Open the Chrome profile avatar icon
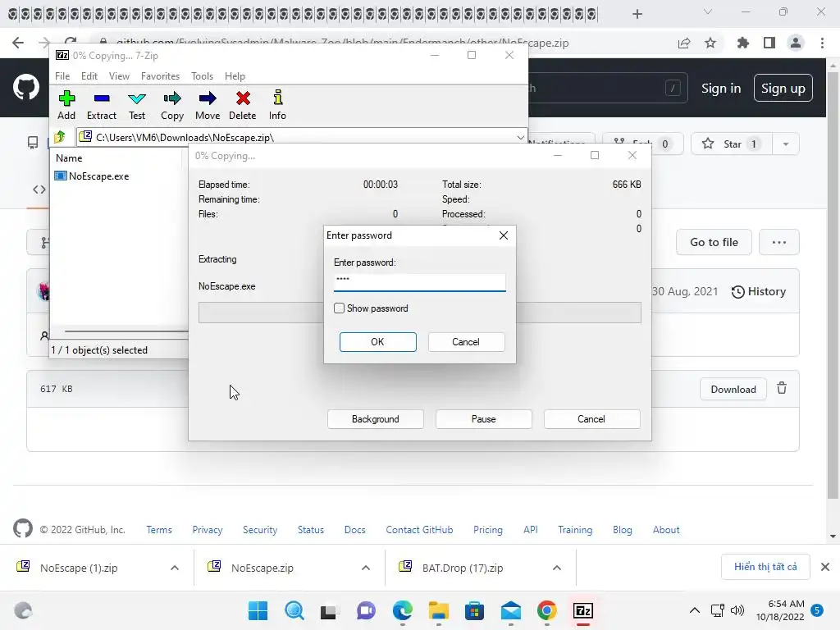Viewport: 840px width, 630px height. coord(796,43)
